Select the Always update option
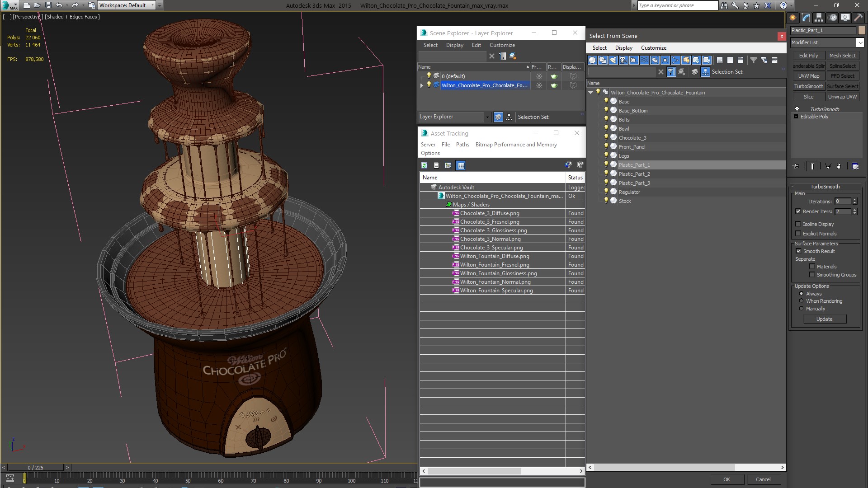The width and height of the screenshot is (868, 488). (x=802, y=294)
